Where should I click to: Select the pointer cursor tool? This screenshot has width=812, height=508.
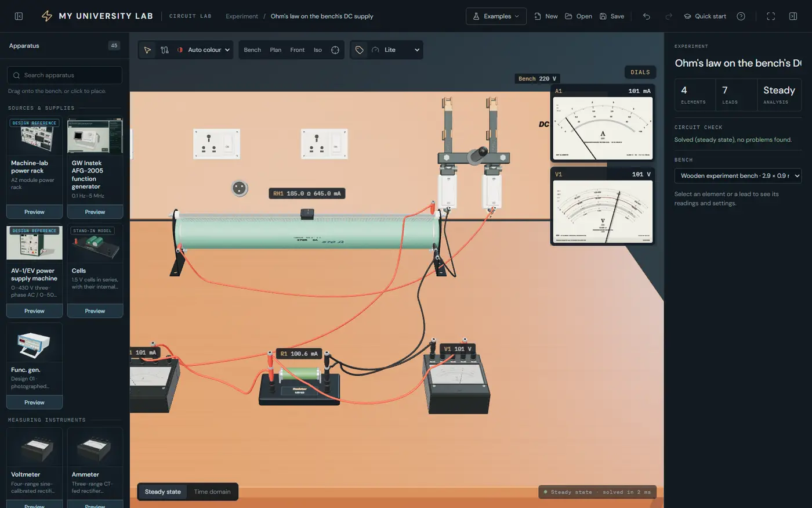(147, 50)
